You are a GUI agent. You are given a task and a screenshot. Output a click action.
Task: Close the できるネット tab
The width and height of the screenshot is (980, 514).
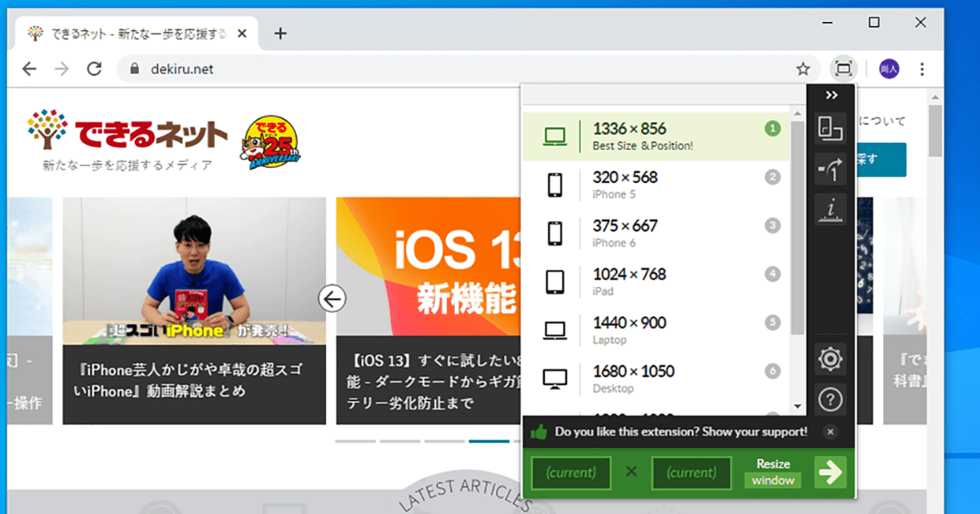(x=241, y=33)
